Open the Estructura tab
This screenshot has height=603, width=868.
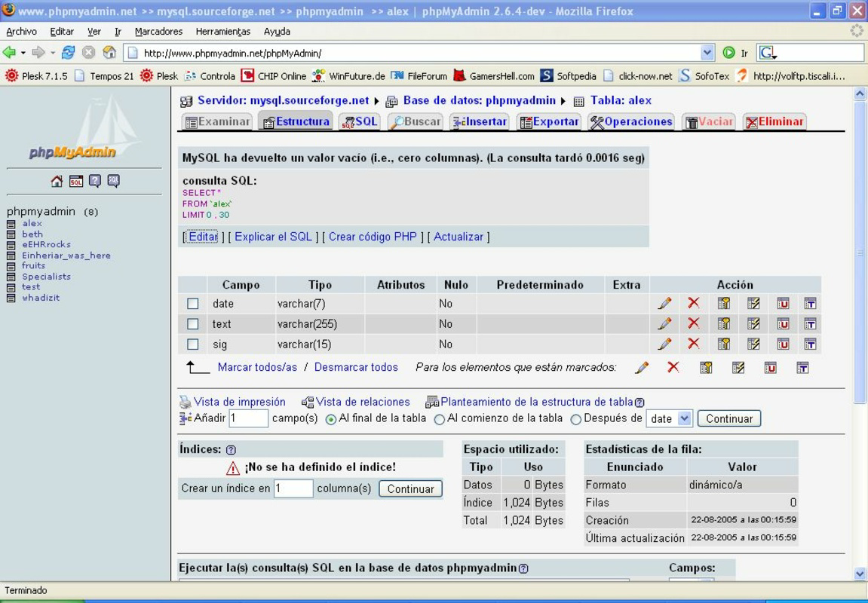[296, 121]
